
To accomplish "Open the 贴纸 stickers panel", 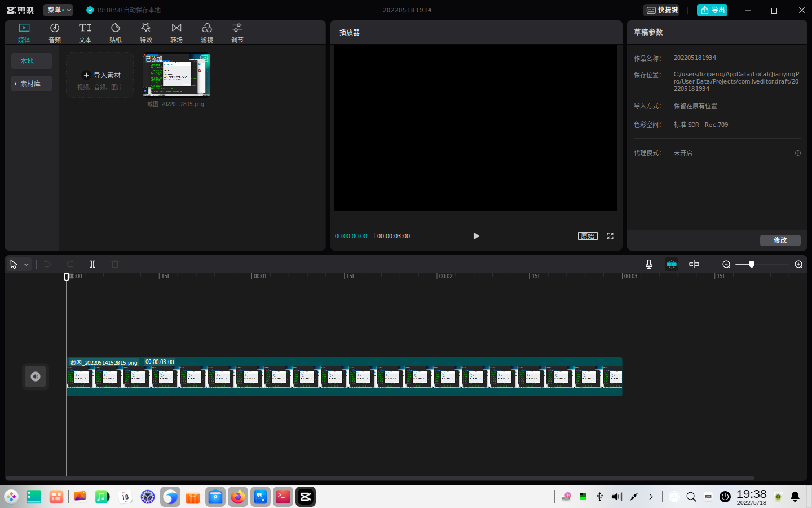I will [x=116, y=33].
